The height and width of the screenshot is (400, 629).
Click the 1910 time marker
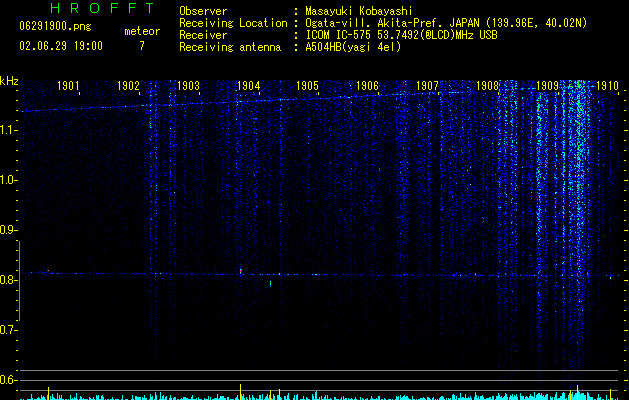pyautogui.click(x=607, y=86)
